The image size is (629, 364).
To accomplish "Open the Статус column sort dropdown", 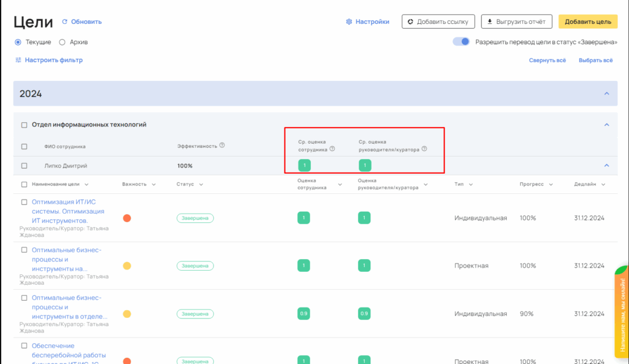I will tap(201, 184).
